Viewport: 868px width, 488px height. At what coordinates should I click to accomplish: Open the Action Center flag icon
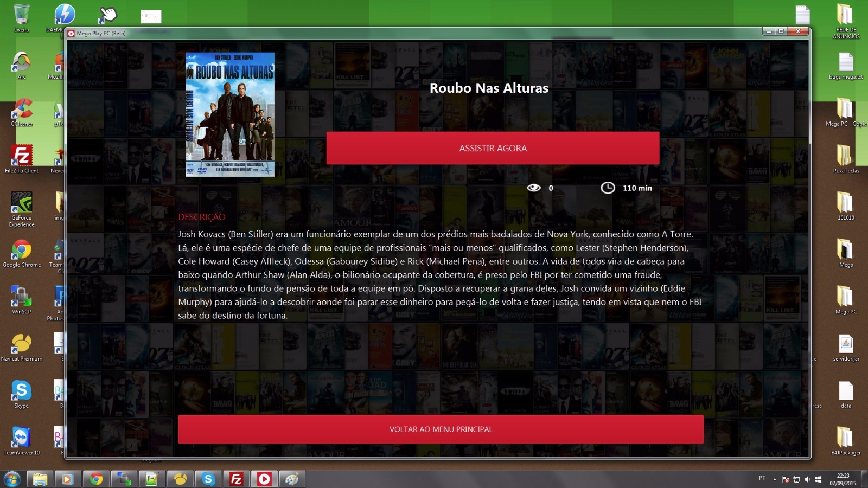click(785, 479)
